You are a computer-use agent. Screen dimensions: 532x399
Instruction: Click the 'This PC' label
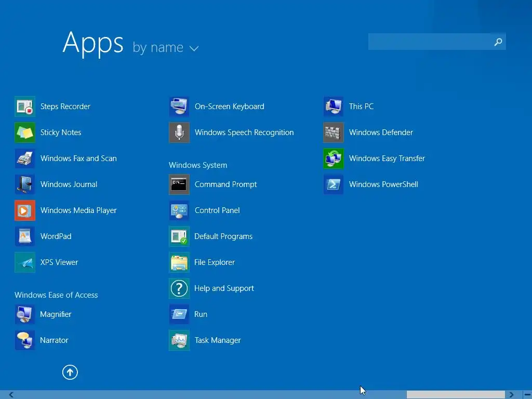click(361, 107)
